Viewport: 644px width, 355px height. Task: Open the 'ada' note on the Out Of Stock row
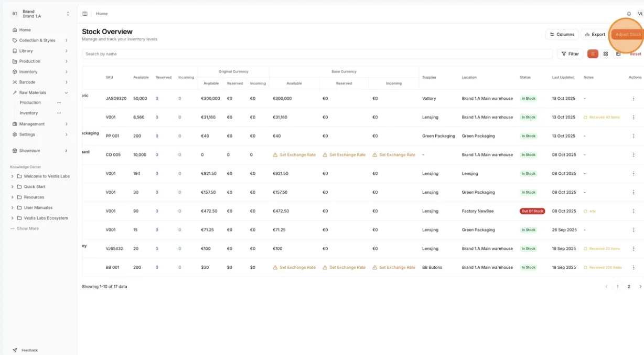(590, 211)
